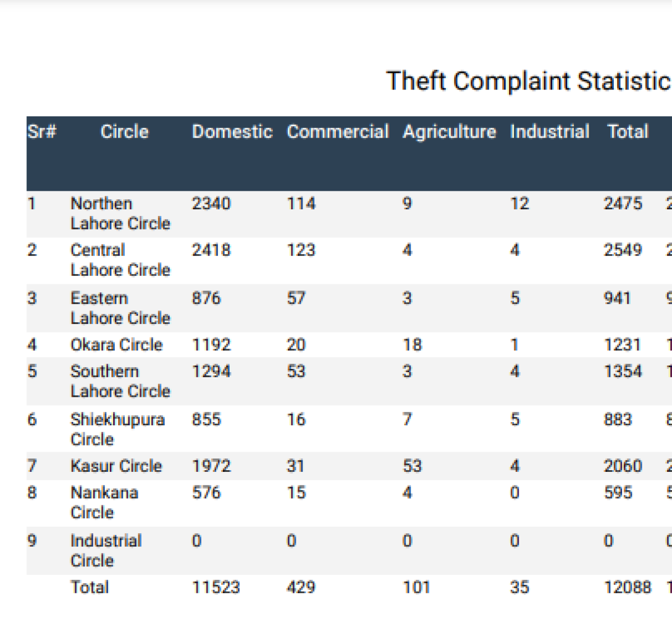Click the Okara Circle row name
672x633 pixels.
pos(116,345)
